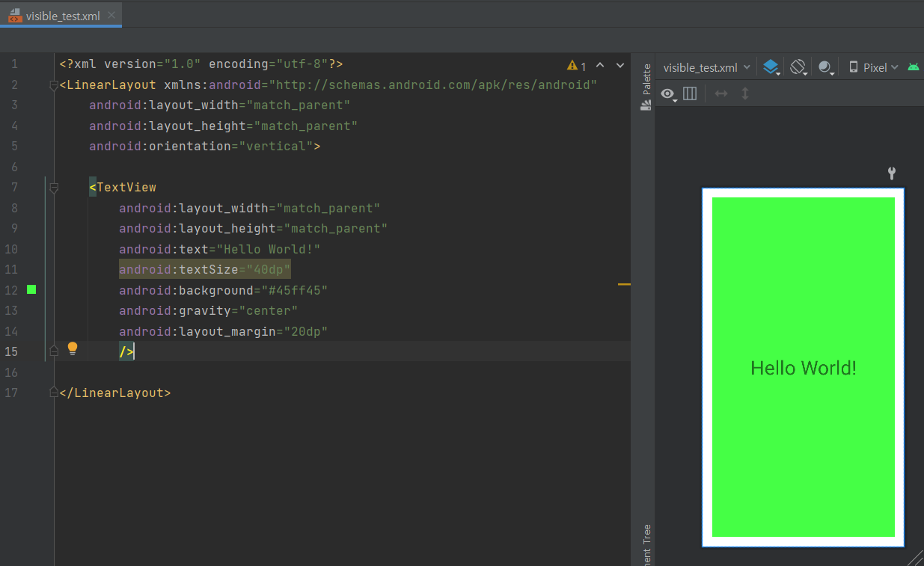Click the yellow warning stripe on the scrollbar
The height and width of the screenshot is (566, 924).
(x=624, y=285)
